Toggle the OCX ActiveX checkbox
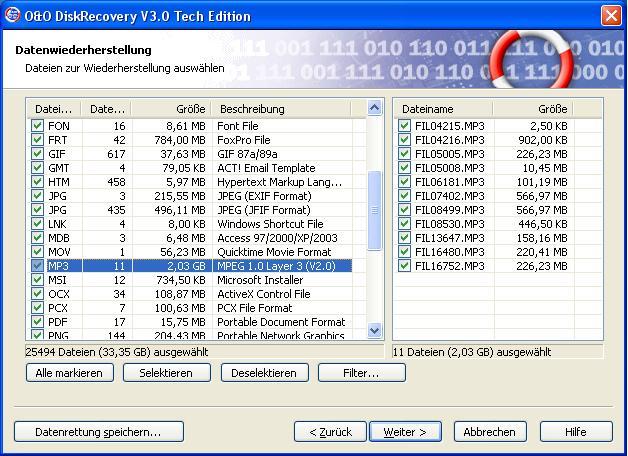628x456 pixels. [37, 294]
